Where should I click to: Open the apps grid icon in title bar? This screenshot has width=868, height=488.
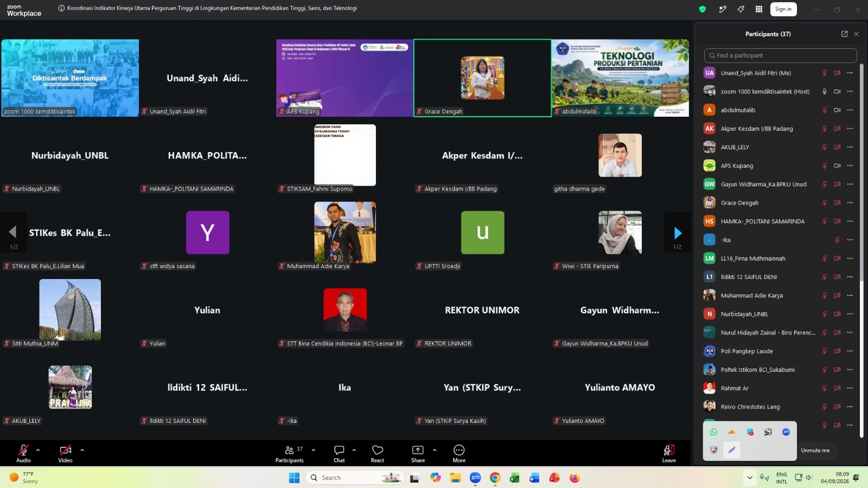click(759, 9)
